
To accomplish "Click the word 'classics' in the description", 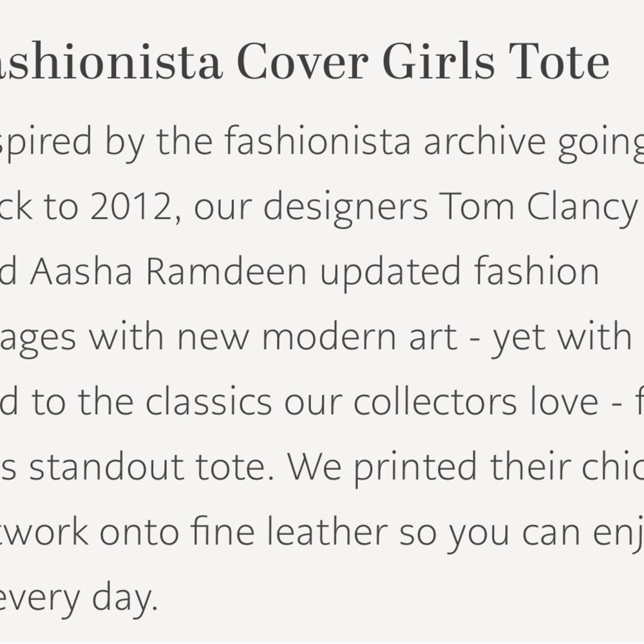I will 209,401.
